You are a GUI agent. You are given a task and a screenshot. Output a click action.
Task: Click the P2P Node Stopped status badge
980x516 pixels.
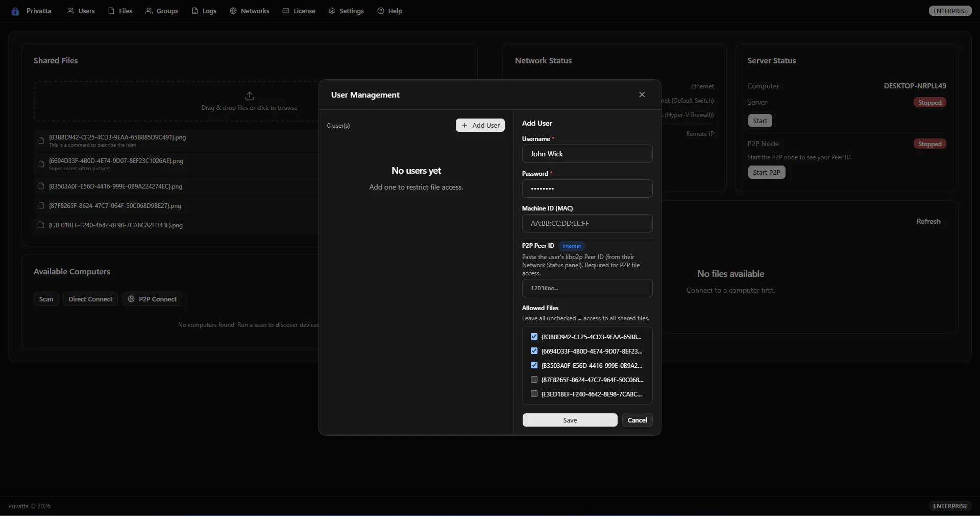930,144
